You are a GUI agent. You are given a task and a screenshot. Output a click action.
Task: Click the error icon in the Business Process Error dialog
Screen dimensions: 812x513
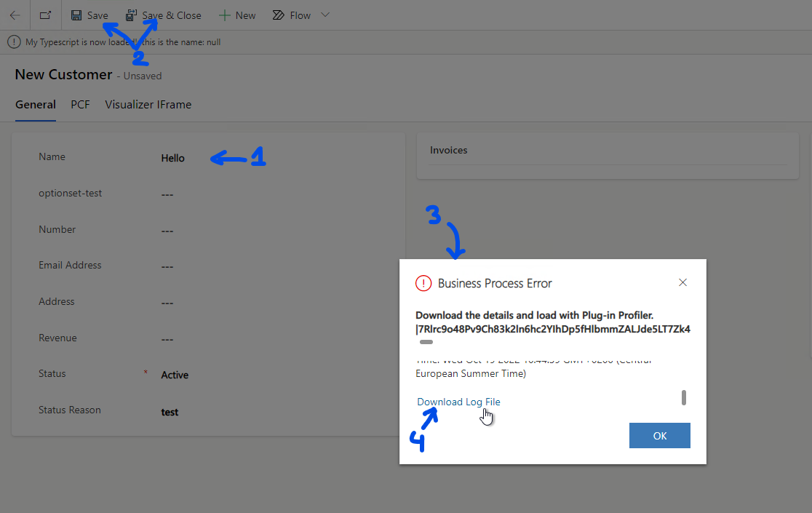(x=423, y=282)
